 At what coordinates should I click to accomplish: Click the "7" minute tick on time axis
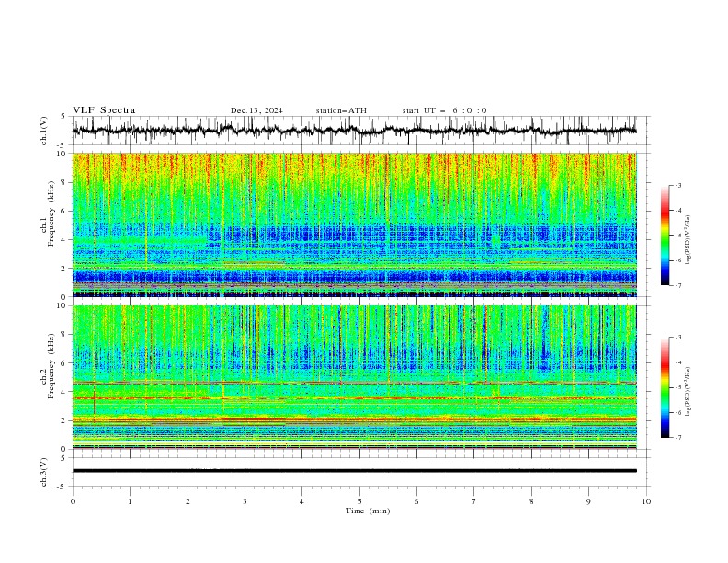[474, 501]
